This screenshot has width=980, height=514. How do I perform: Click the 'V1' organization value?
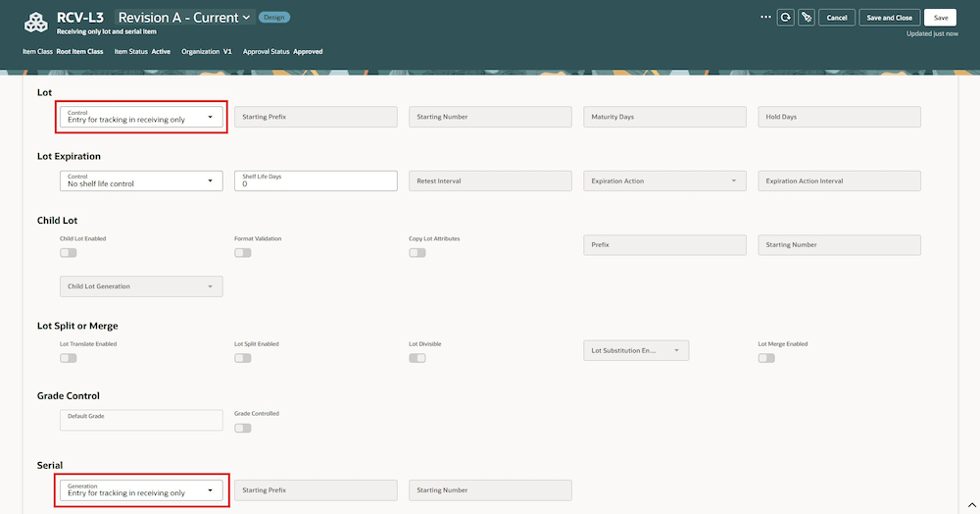click(227, 51)
